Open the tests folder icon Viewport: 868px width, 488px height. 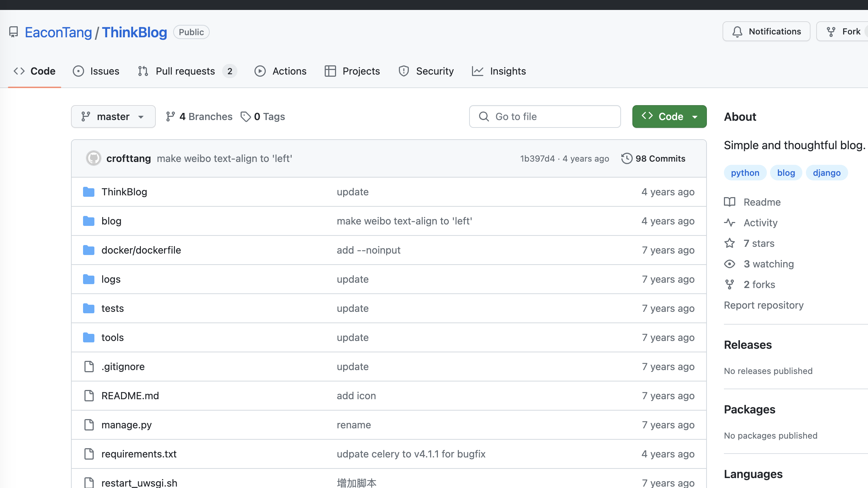point(89,308)
